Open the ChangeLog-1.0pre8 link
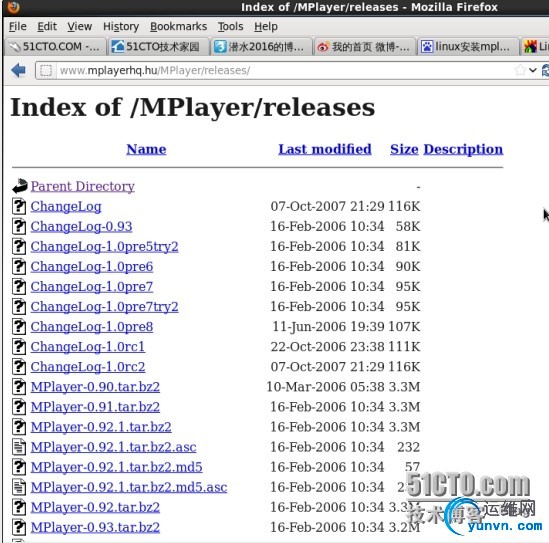Viewport: 549px width, 543px height. 92,327
